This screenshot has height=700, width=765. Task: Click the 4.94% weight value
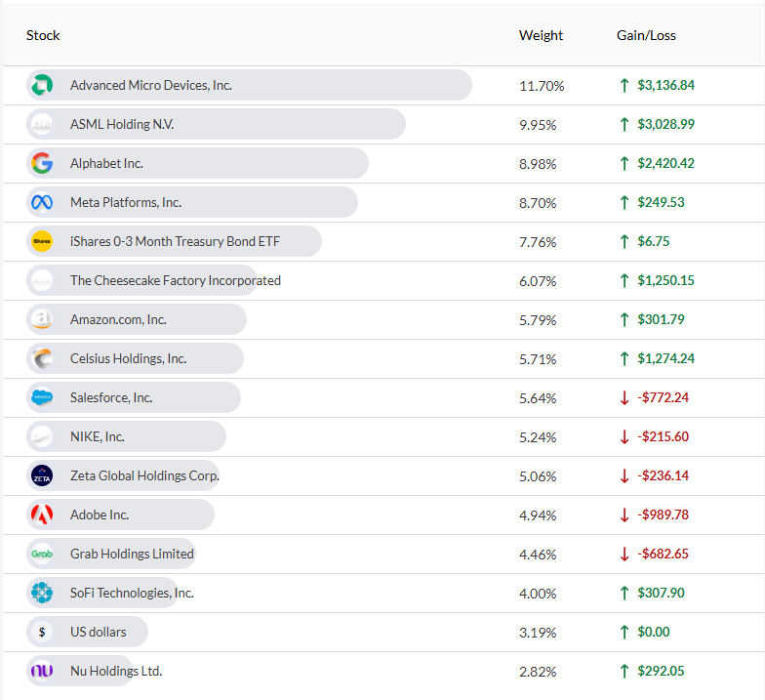[538, 515]
